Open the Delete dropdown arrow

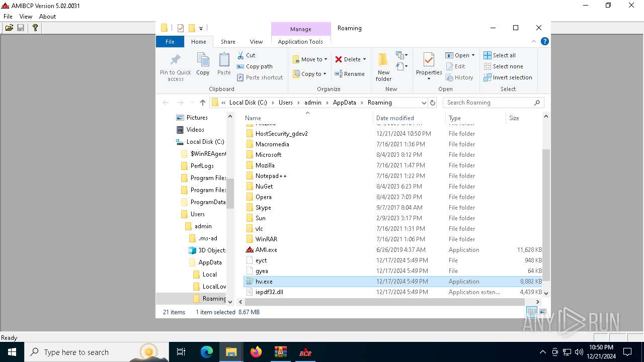[364, 59]
